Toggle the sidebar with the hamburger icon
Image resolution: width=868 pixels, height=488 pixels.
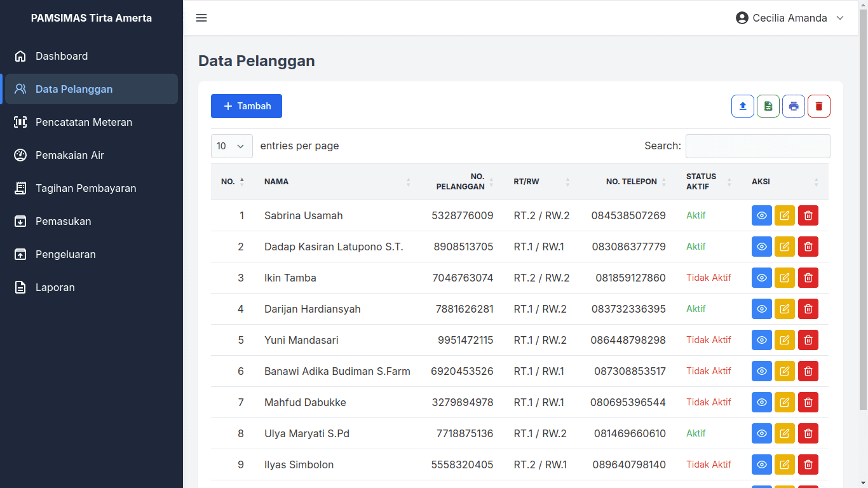pyautogui.click(x=201, y=18)
